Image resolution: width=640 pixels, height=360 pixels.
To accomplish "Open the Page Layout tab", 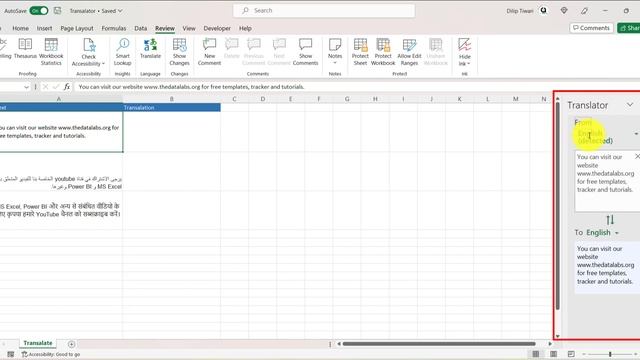I will click(x=77, y=28).
